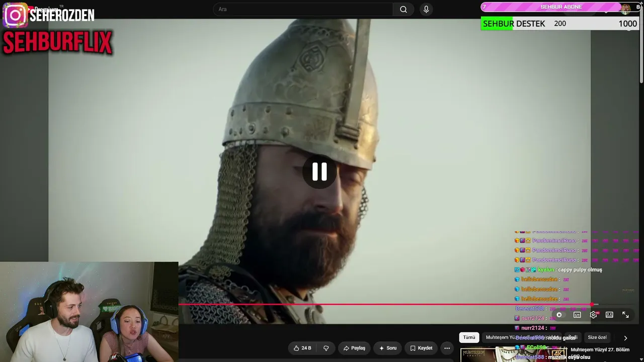Screen dimensions: 644x362
Task: Click the Instagram logo overlay
Action: tap(15, 15)
